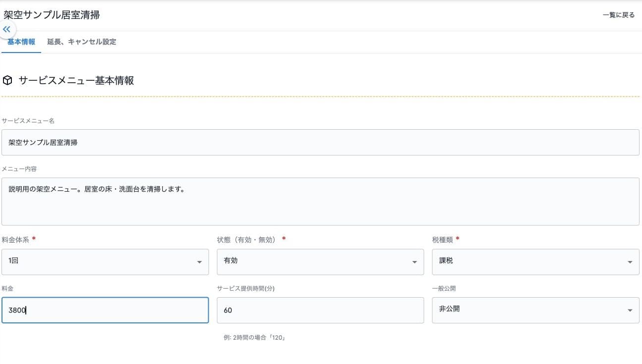Switch to 延長、キャンセル設定 tab
642x364 pixels.
tap(82, 42)
